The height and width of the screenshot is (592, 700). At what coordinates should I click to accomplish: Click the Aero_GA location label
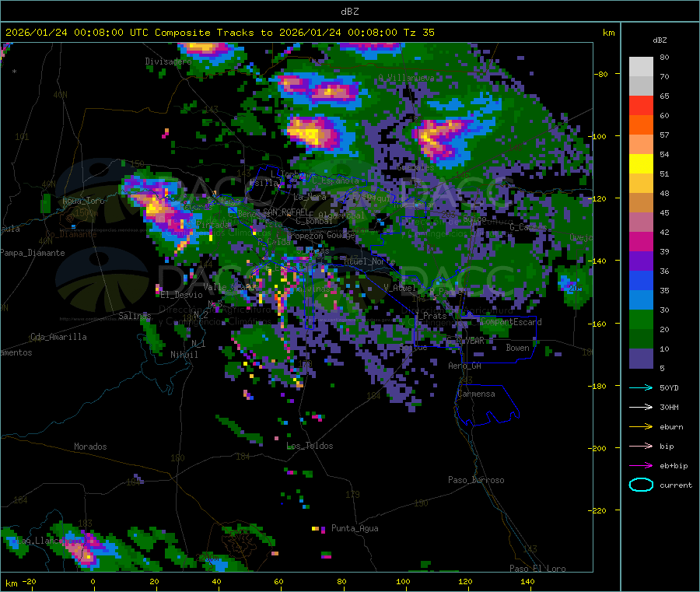pos(465,366)
